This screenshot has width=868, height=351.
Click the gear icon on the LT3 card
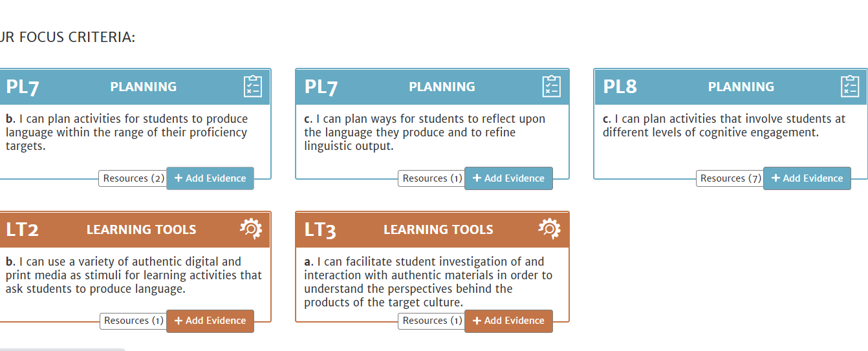click(549, 229)
